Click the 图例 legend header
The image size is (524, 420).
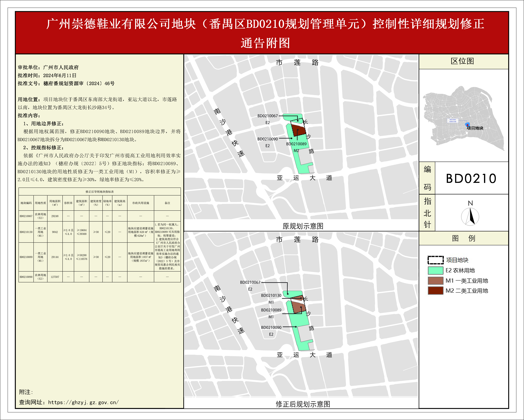click(463, 238)
